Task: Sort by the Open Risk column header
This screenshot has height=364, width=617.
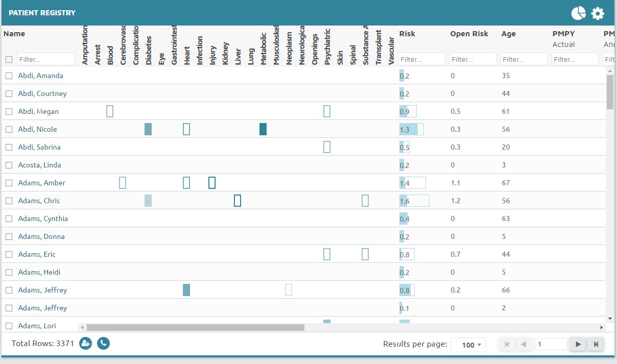Action: tap(469, 34)
